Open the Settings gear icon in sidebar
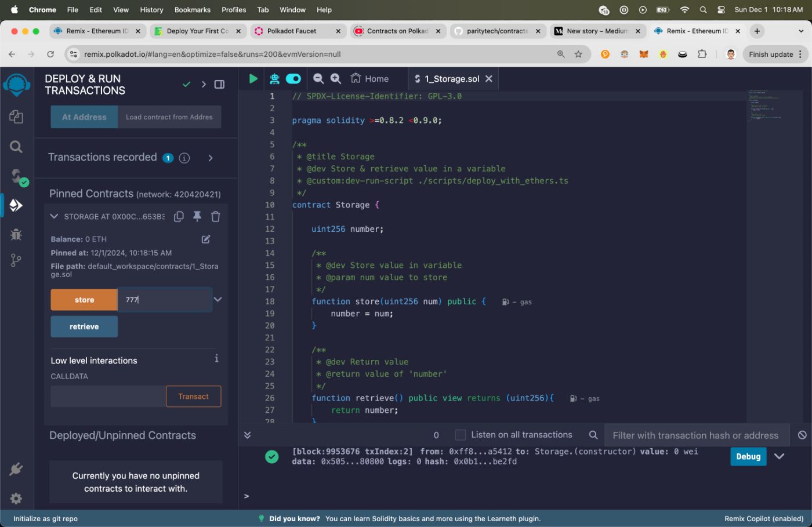812x527 pixels. 16,499
